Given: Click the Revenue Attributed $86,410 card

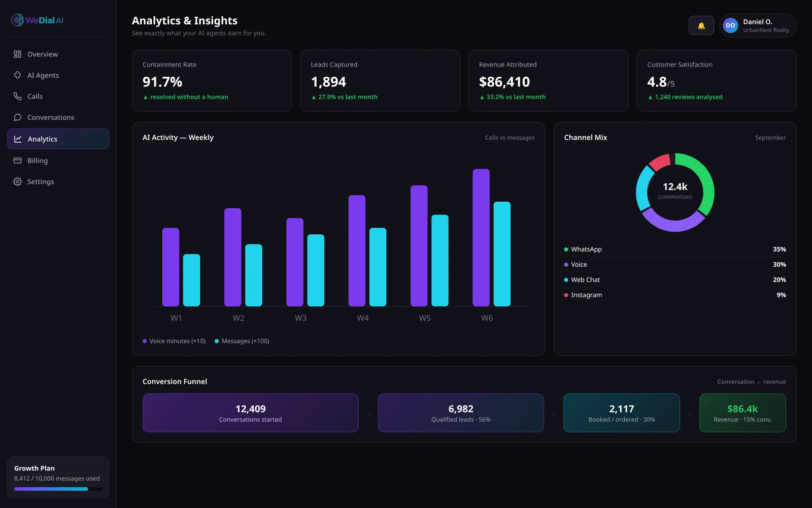Looking at the screenshot, I should point(548,80).
